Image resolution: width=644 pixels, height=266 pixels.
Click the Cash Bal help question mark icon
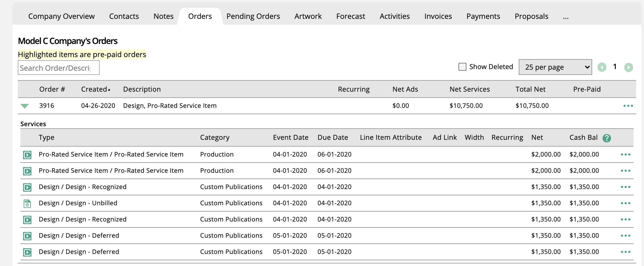coord(607,138)
